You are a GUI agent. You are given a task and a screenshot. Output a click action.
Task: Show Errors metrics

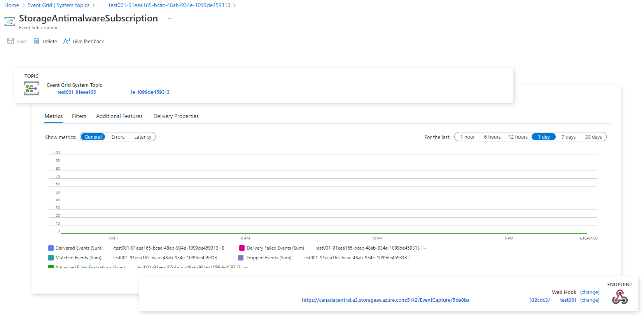(x=118, y=137)
